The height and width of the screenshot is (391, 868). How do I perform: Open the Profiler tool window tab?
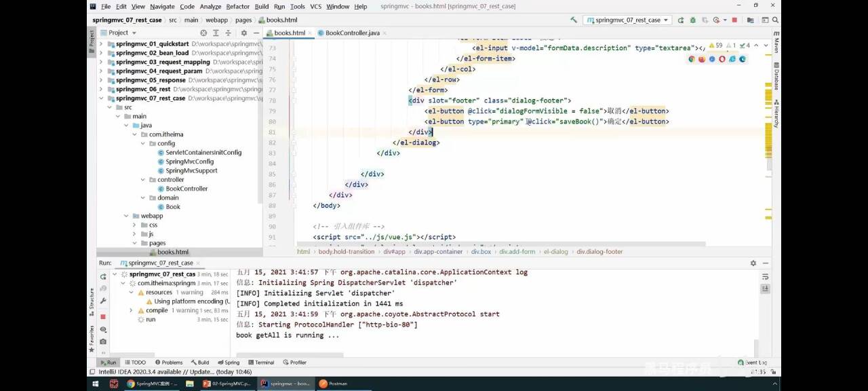(294, 362)
